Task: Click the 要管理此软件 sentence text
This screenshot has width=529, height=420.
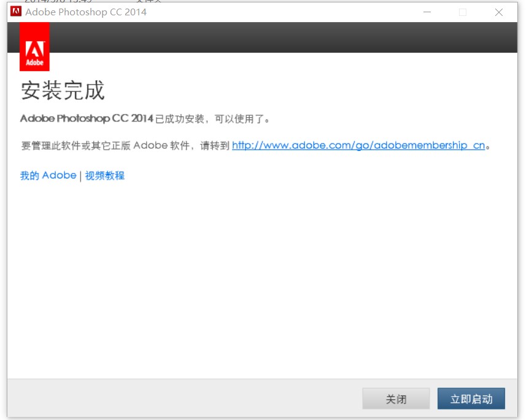Action: [x=123, y=145]
